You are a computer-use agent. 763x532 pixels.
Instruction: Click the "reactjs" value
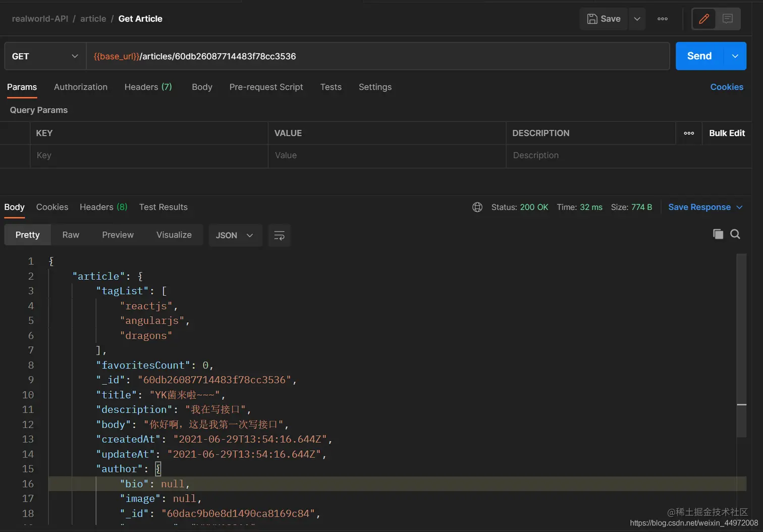pos(146,306)
